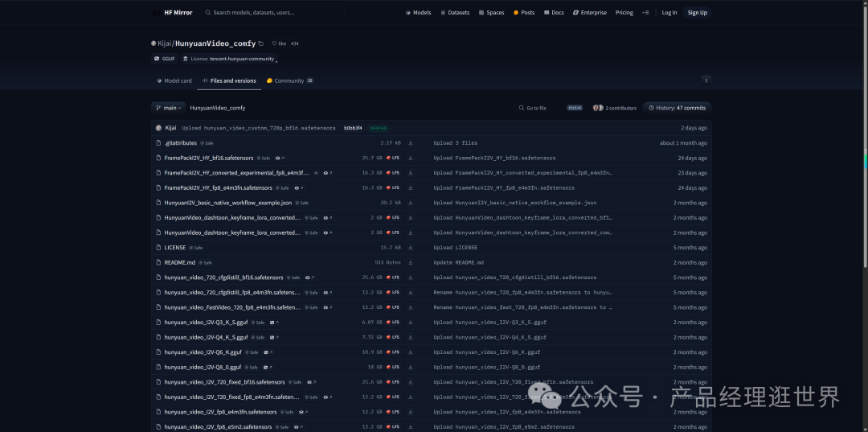Open Posts in the top navigation

524,12
